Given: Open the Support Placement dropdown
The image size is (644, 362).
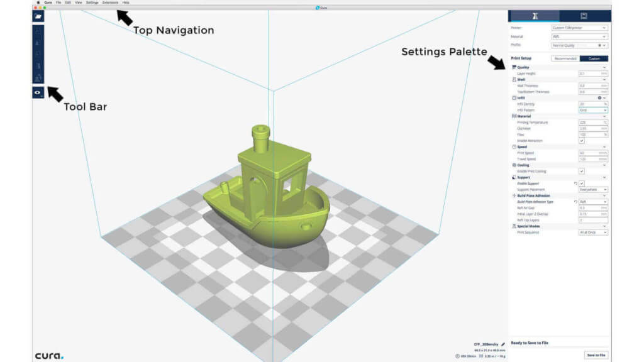Looking at the screenshot, I should tap(595, 189).
